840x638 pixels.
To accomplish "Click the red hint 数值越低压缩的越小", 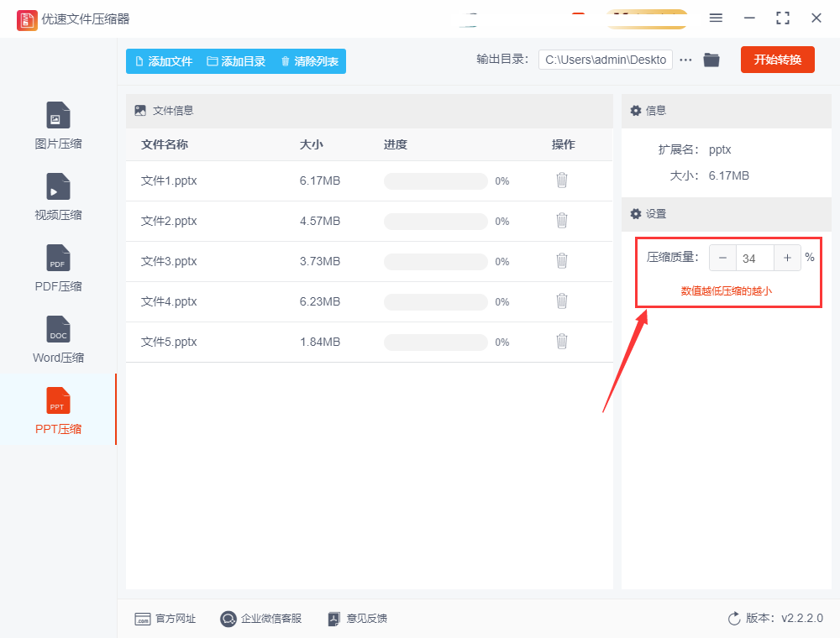I will [726, 291].
